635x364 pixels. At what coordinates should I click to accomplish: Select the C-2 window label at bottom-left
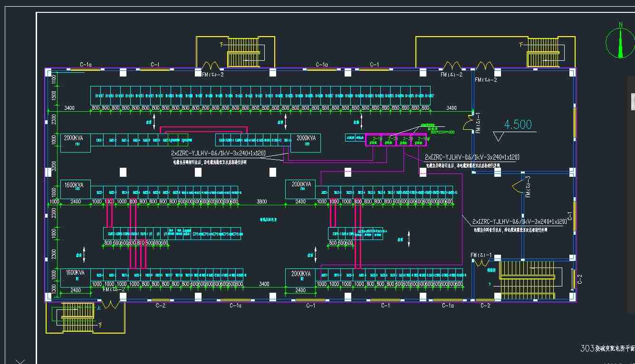pos(161,305)
